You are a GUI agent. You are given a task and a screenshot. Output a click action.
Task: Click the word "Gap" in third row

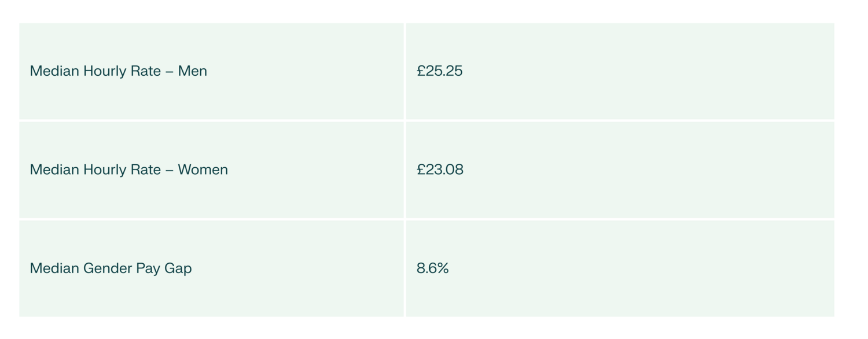pyautogui.click(x=178, y=268)
